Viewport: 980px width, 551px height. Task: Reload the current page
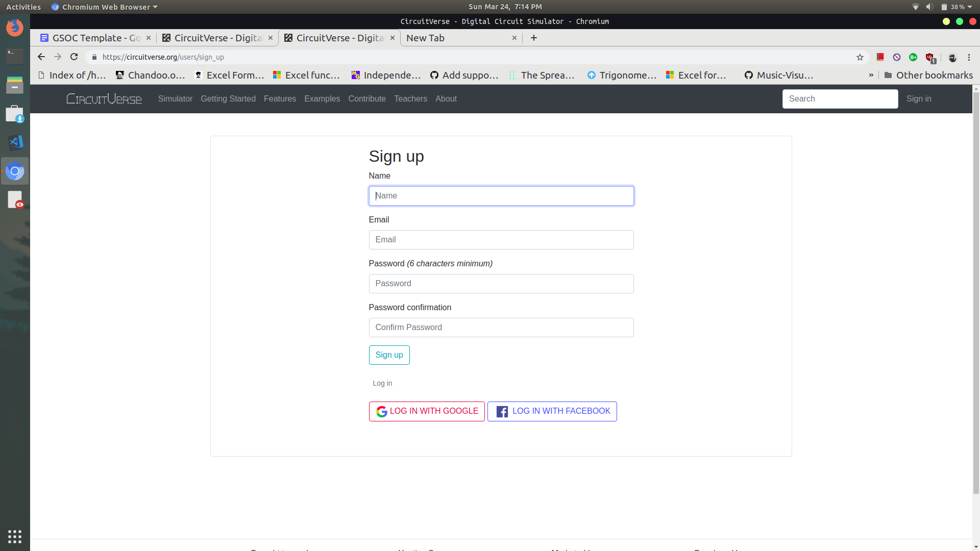74,57
